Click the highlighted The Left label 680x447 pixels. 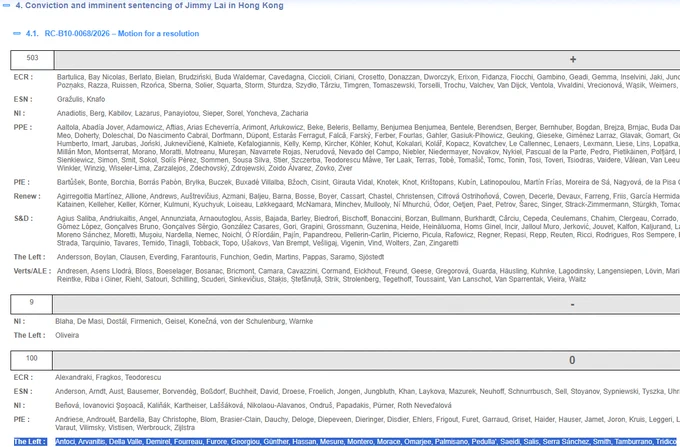(30, 442)
